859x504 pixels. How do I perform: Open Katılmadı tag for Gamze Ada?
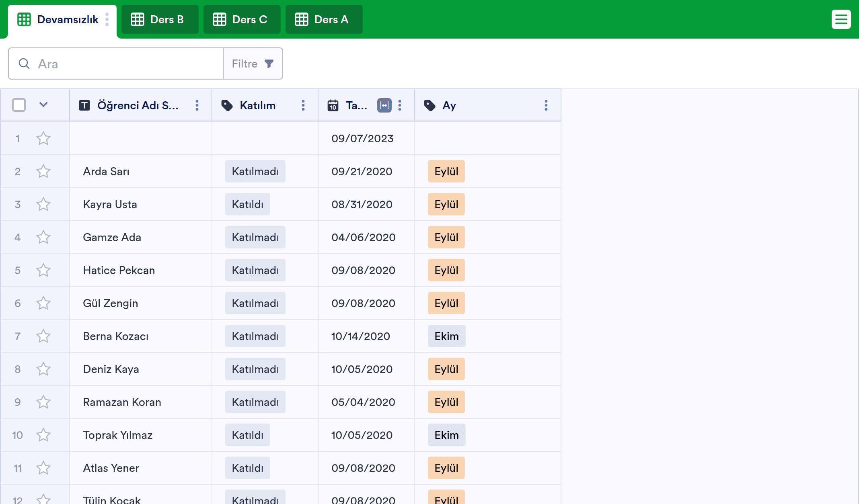click(255, 237)
